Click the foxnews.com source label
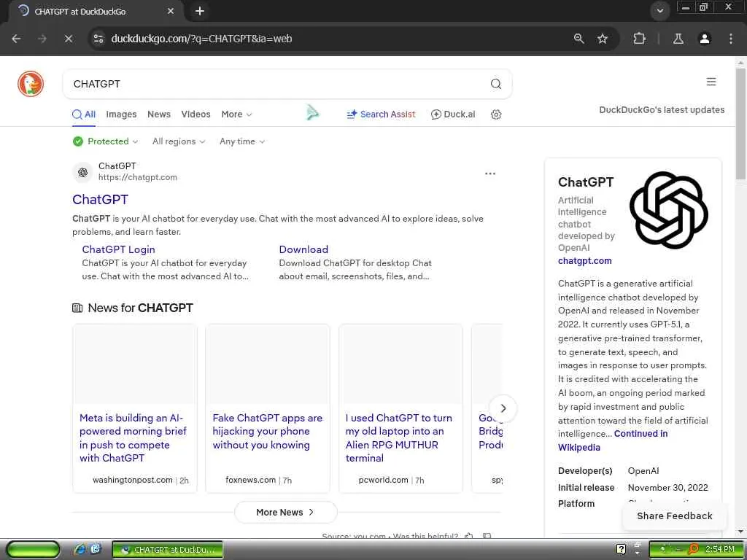This screenshot has height=560, width=747. 251,480
